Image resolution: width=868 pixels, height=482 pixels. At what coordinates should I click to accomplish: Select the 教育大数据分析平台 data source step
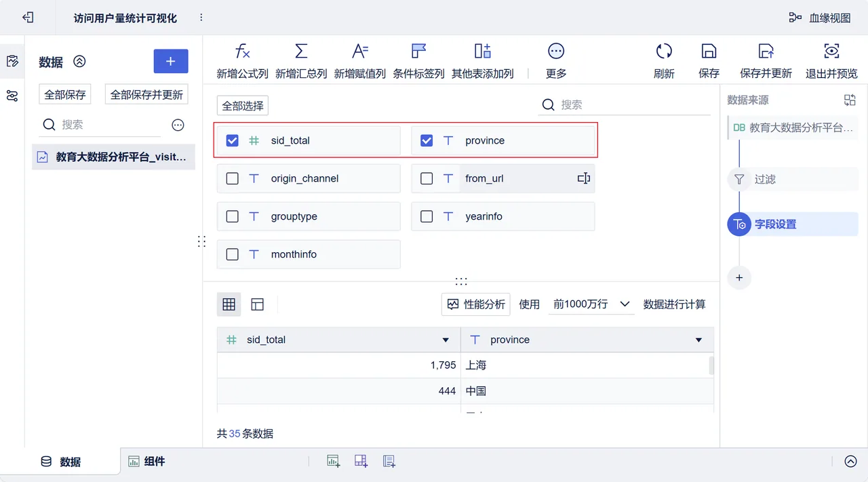coord(793,127)
